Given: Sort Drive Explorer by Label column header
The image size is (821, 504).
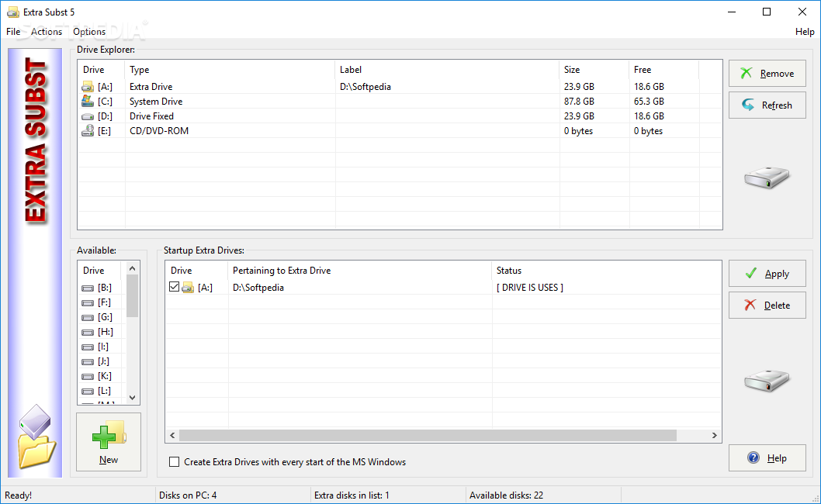Looking at the screenshot, I should click(447, 70).
